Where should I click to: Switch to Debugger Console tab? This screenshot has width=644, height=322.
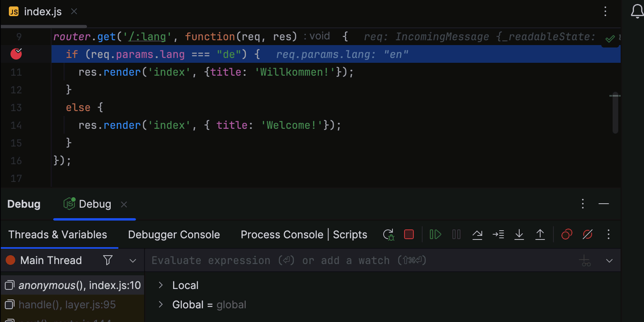174,235
